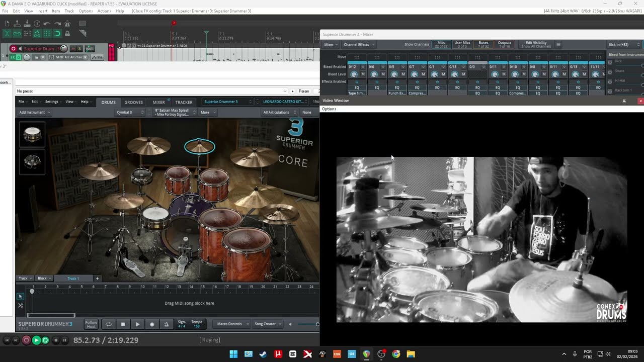
Task: Open the REAPER Insert menu
Action: (42, 11)
